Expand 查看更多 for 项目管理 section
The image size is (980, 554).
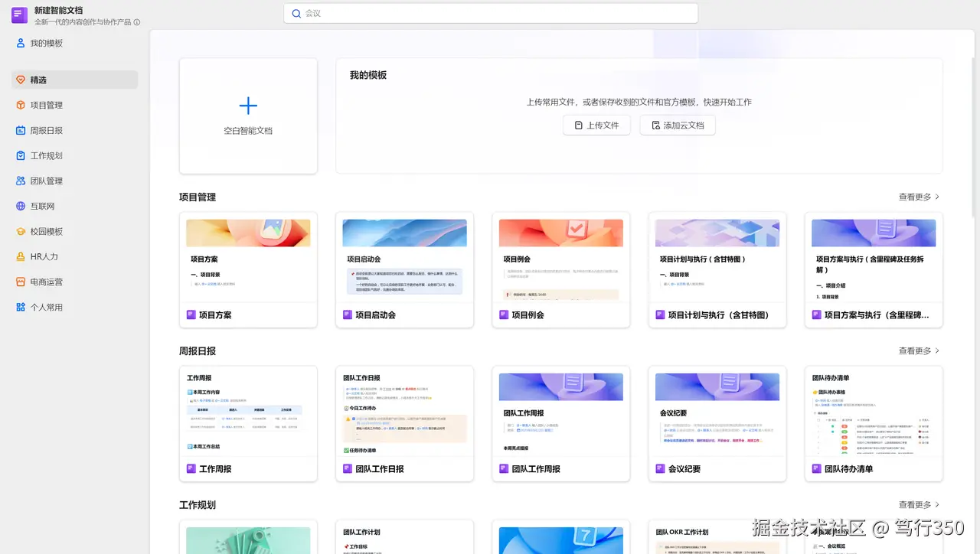click(x=919, y=197)
